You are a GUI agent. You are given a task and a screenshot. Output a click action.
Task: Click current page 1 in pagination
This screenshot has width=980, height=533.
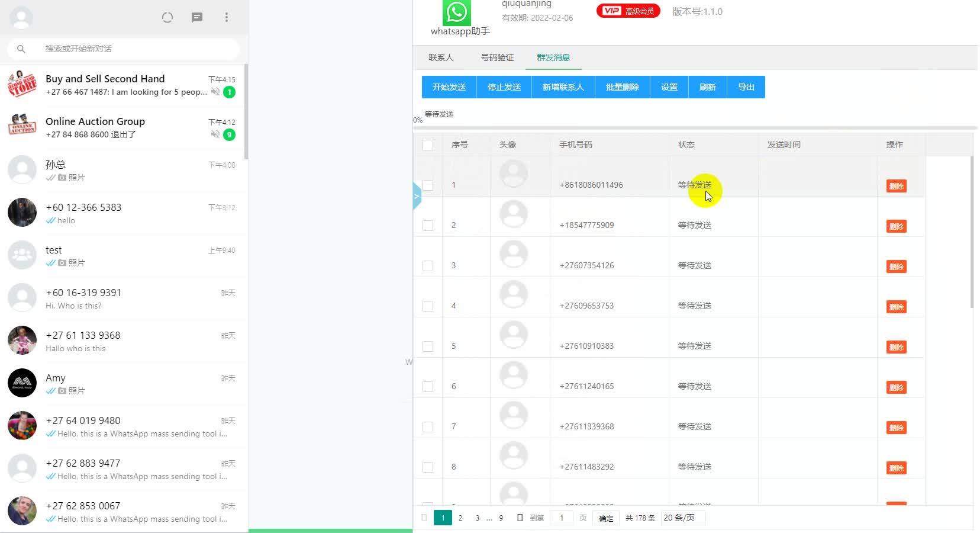[x=443, y=518]
